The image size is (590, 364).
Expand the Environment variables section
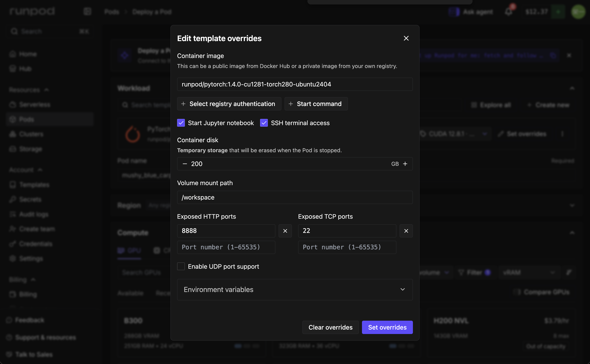point(295,290)
